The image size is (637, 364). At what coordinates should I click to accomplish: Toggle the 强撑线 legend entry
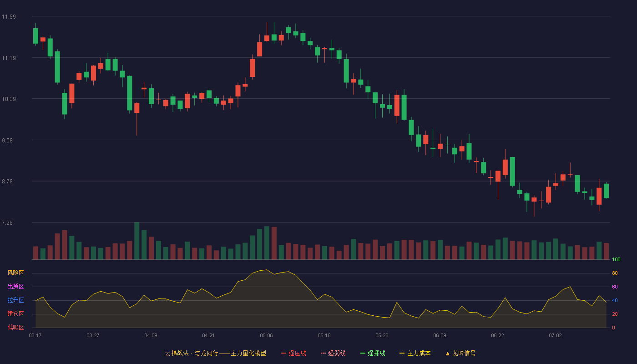(x=373, y=353)
